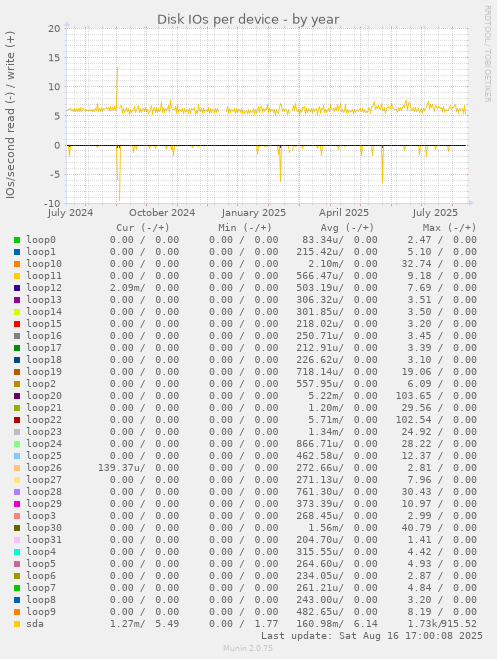Select the loop21 legend label

[x=44, y=408]
